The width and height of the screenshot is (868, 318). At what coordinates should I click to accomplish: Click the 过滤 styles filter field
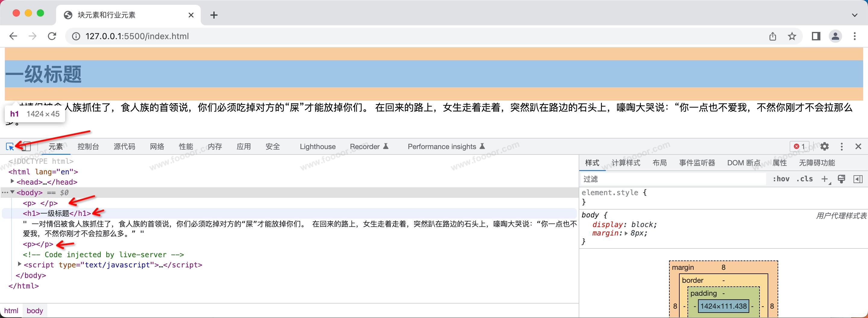(672, 179)
